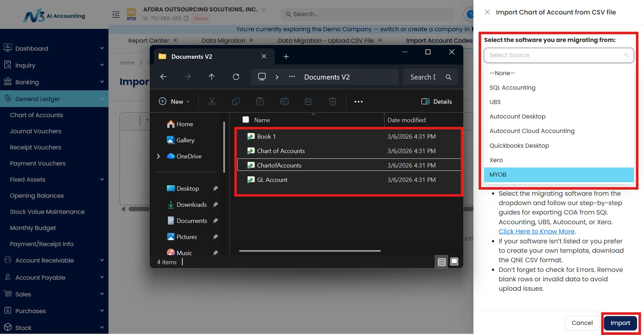The width and height of the screenshot is (644, 335).
Task: Open Journal Vouchers in sidebar
Action: click(36, 131)
